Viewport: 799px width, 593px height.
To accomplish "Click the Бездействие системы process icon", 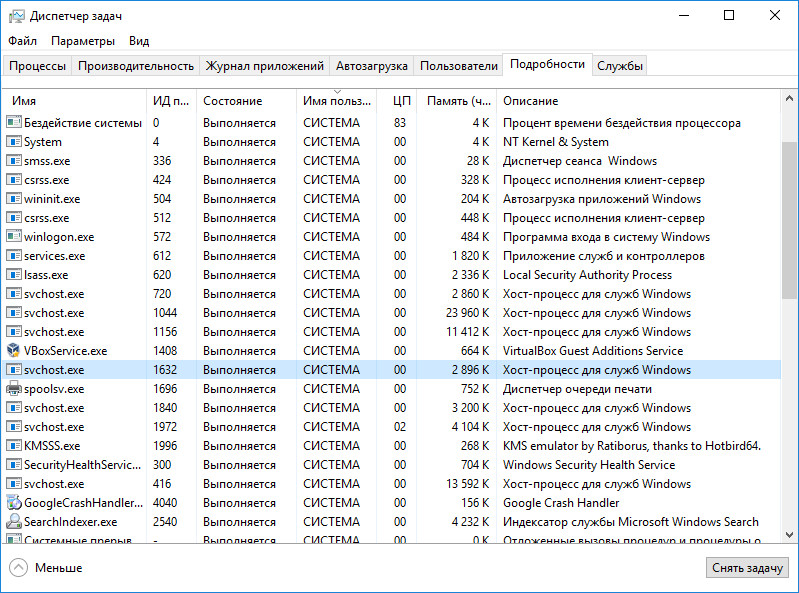I will coord(14,122).
